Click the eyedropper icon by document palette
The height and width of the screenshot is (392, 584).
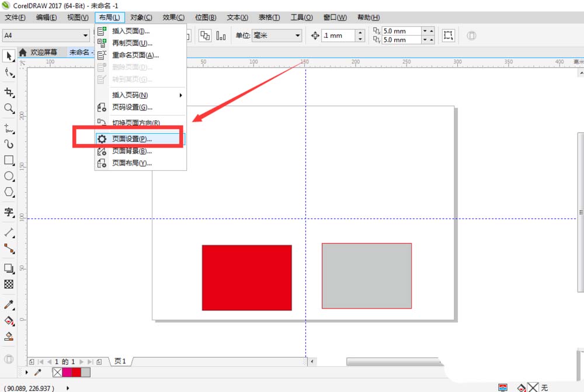tap(37, 372)
